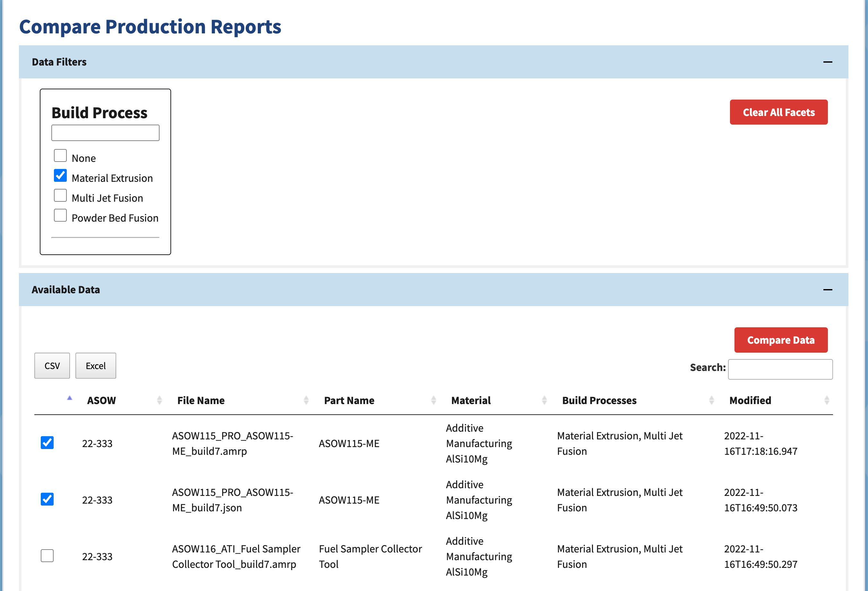Click ASOW116_ATI_Fuel Sampler Collector Tool_build7.amrp
This screenshot has height=591, width=868.
pos(236,556)
